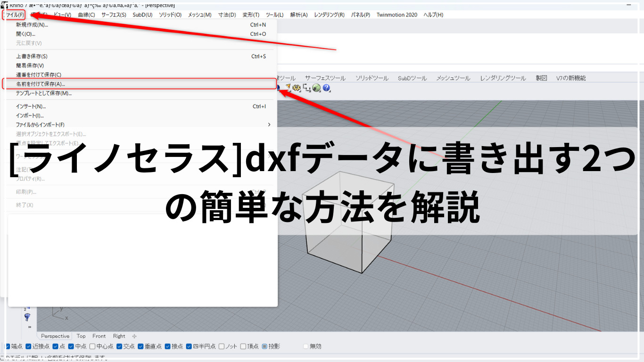Open the ソリッド(O) menu

click(170, 15)
